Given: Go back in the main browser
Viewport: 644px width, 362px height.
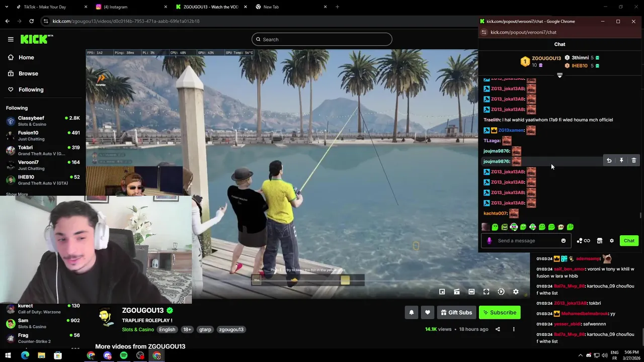Looking at the screenshot, I should (7, 21).
